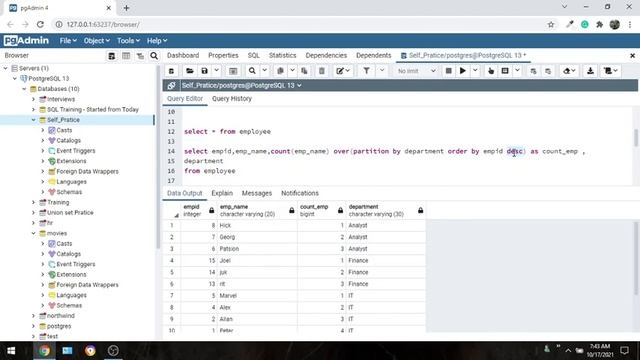Collapse the Databases (10) node
The width and height of the screenshot is (640, 360).
pyautogui.click(x=24, y=89)
